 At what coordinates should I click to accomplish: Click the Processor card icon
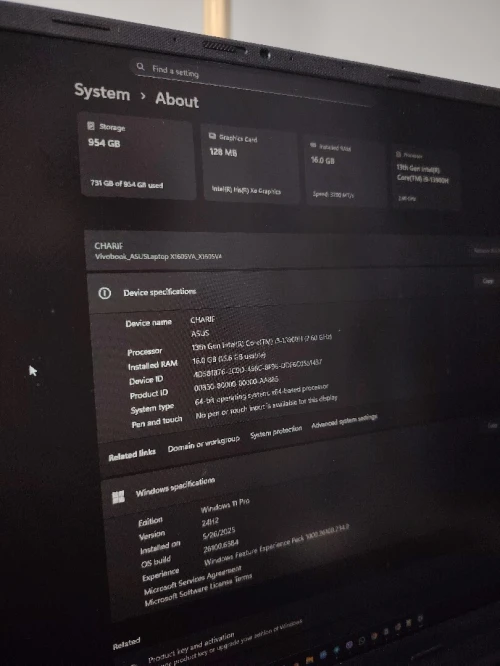398,154
